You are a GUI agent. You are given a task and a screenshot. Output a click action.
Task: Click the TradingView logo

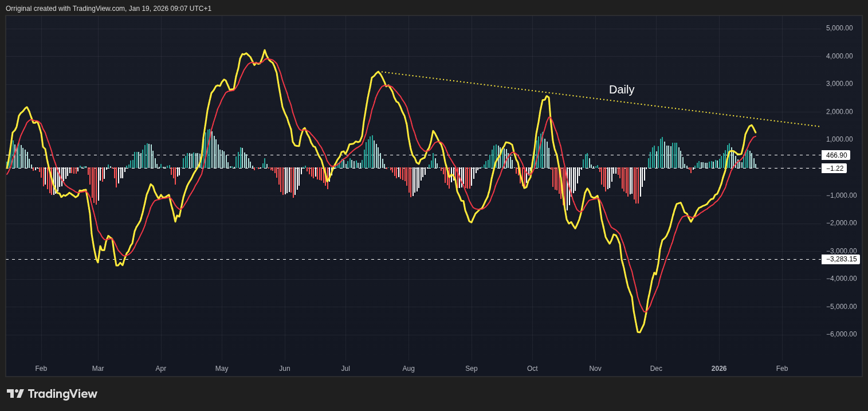click(52, 394)
